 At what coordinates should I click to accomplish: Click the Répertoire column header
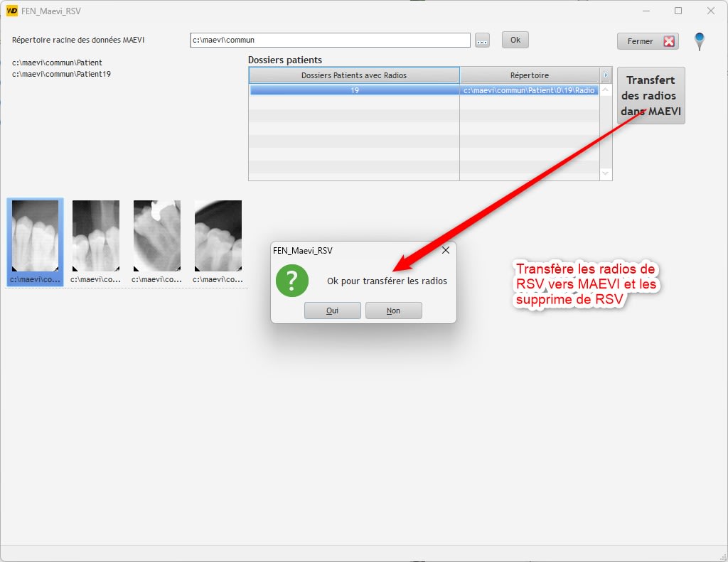(x=530, y=75)
